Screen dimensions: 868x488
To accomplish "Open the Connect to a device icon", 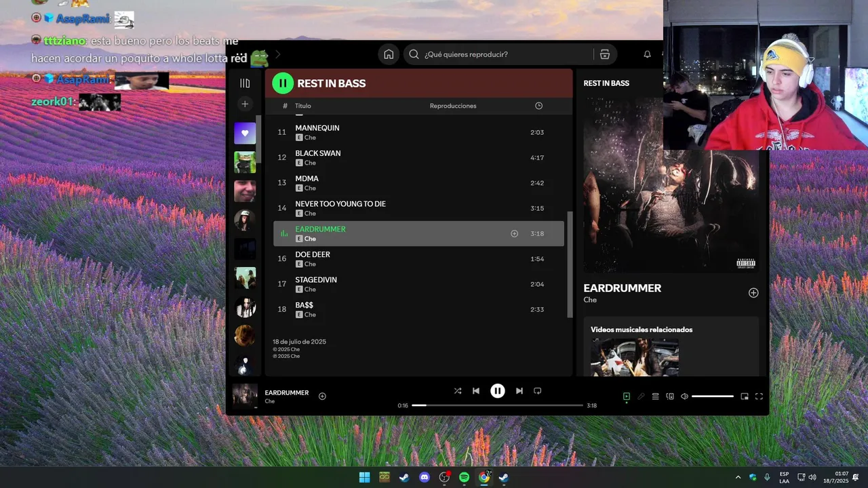I will [670, 396].
